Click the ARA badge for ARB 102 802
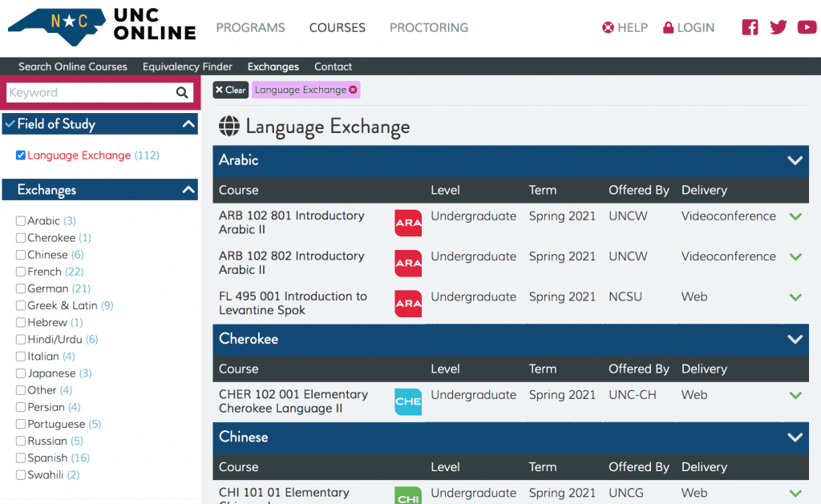 [408, 264]
